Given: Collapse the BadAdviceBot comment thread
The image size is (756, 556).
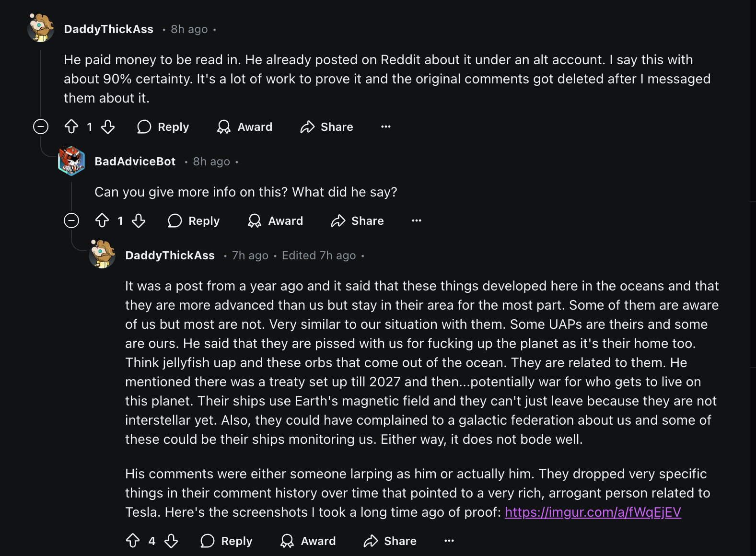Looking at the screenshot, I should [x=71, y=220].
